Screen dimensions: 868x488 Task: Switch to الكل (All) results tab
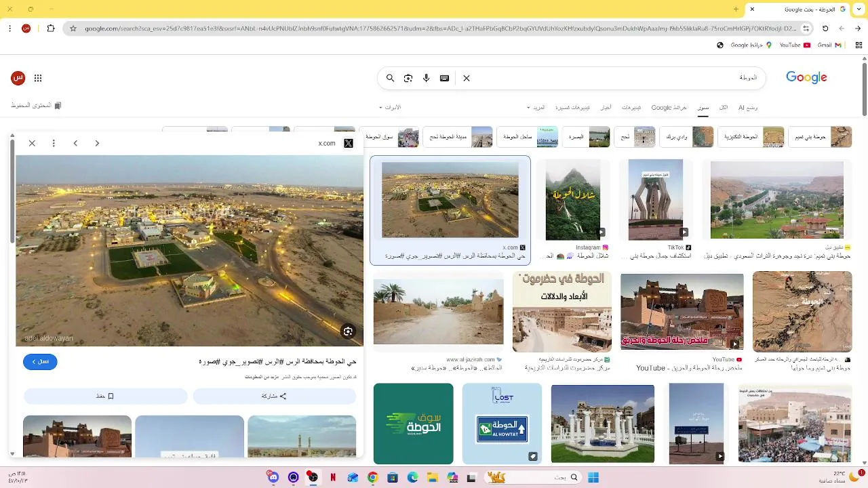724,108
